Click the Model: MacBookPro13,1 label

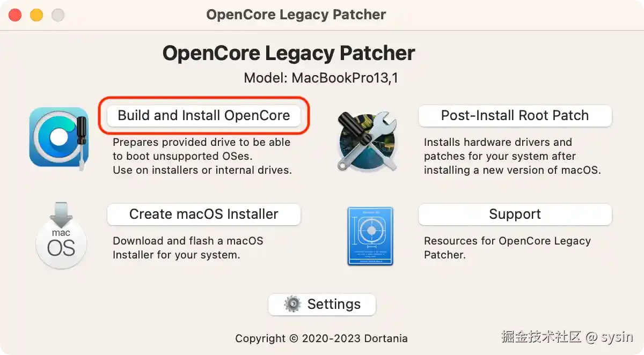(321, 77)
